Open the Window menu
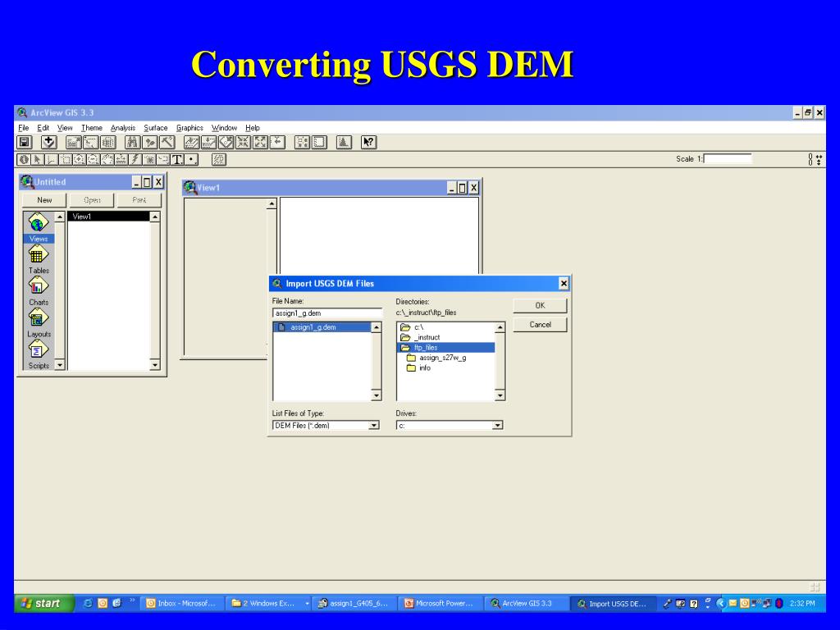This screenshot has height=630, width=840. pyautogui.click(x=224, y=127)
